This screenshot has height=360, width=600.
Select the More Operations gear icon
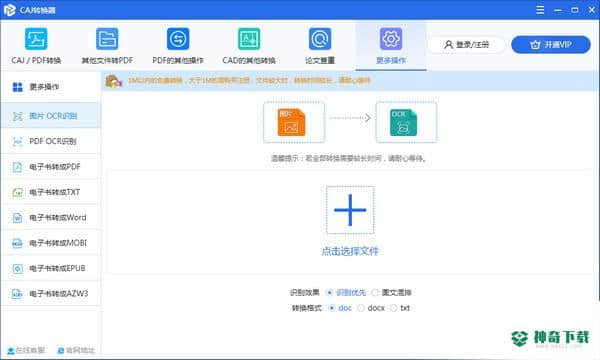[x=391, y=39]
